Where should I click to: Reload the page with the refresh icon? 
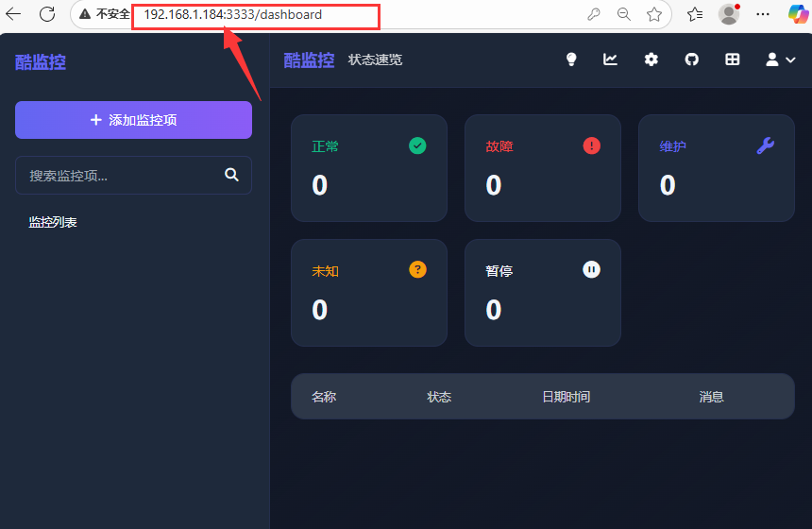coord(47,14)
